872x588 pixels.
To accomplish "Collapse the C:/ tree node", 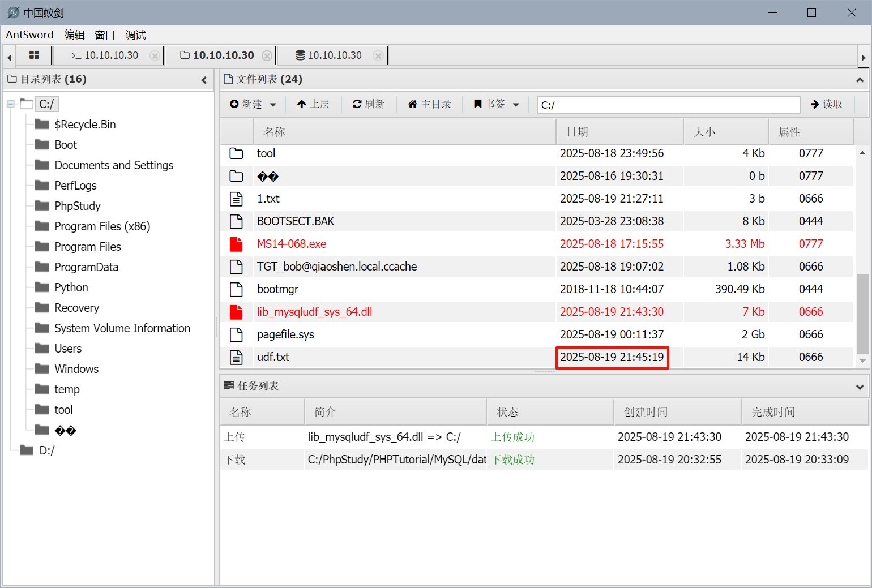I will click(11, 104).
